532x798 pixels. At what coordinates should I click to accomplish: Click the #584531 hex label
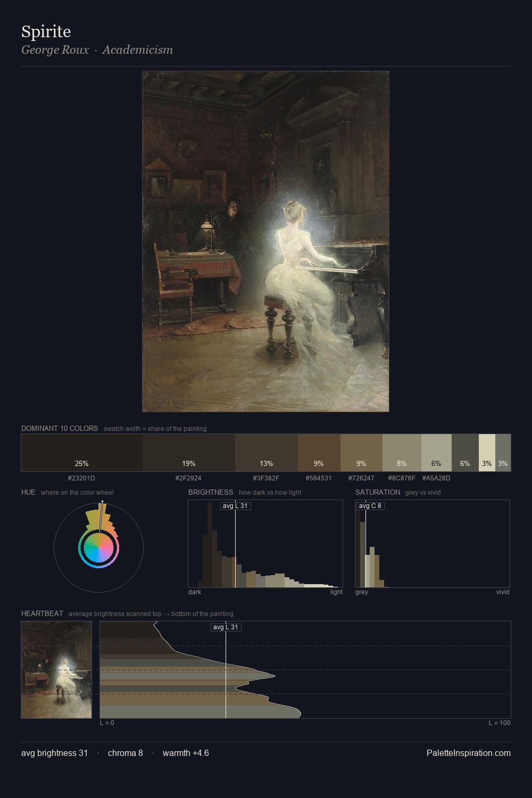(x=319, y=478)
